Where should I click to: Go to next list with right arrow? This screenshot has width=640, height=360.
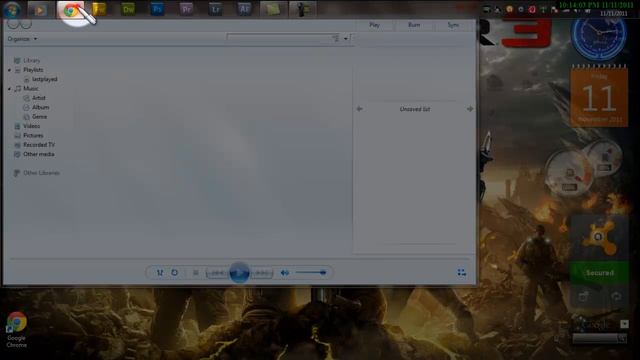coord(470,109)
